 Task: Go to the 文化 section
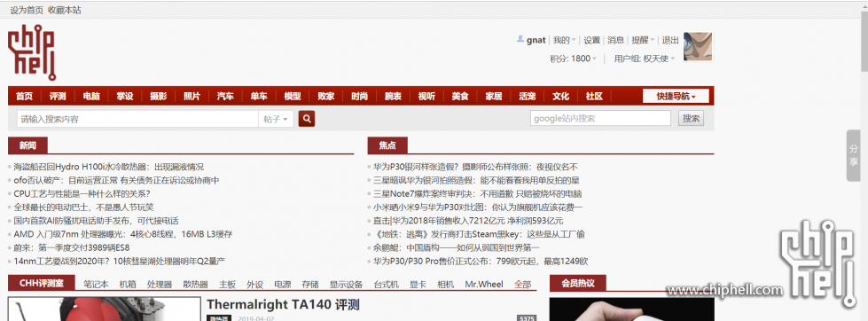tap(560, 96)
